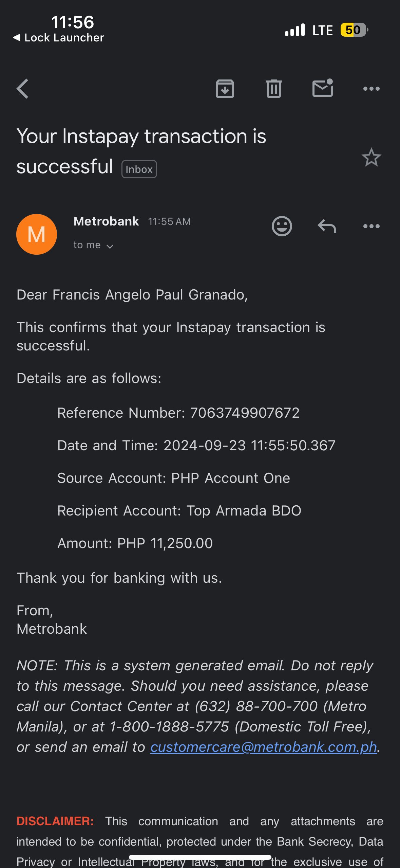The width and height of the screenshot is (400, 868).
Task: Tap the reference number 7063749907672
Action: (x=245, y=413)
